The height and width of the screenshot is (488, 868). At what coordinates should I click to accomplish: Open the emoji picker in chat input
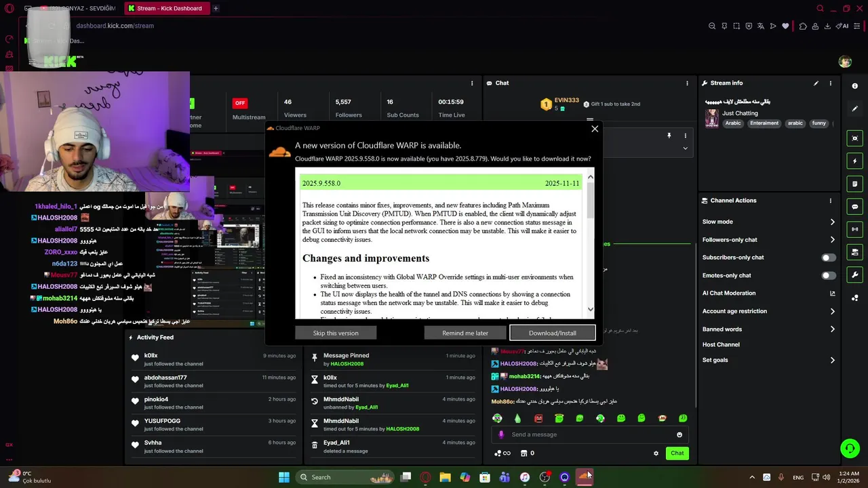pyautogui.click(x=679, y=434)
